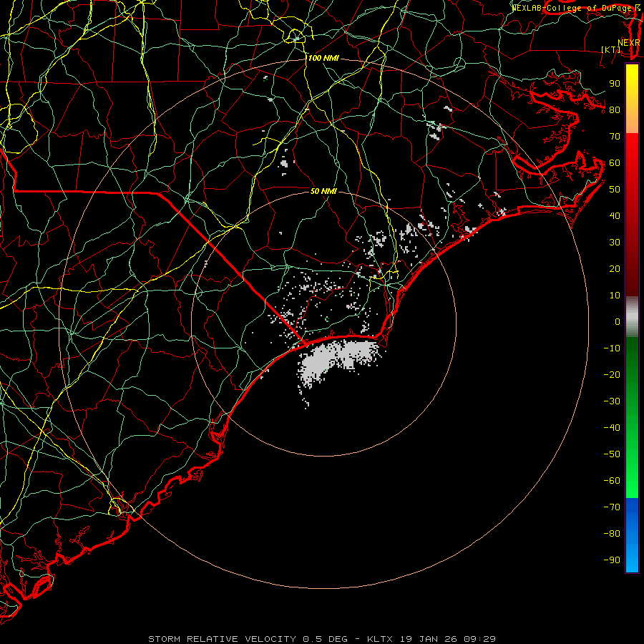This screenshot has height=644, width=644.
Task: Select the 20 label on the color scale
Action: tap(615, 269)
